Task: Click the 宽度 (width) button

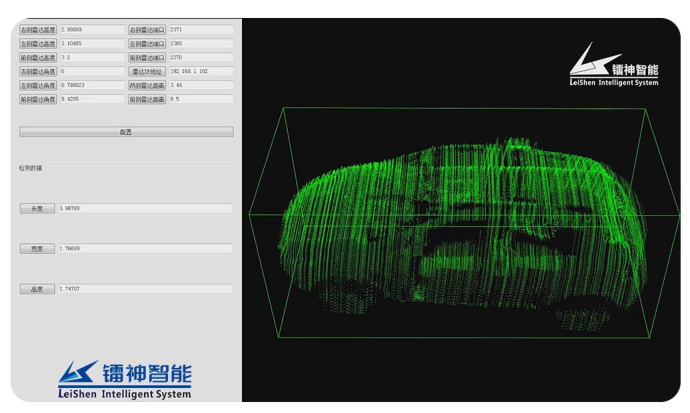Action: [37, 249]
